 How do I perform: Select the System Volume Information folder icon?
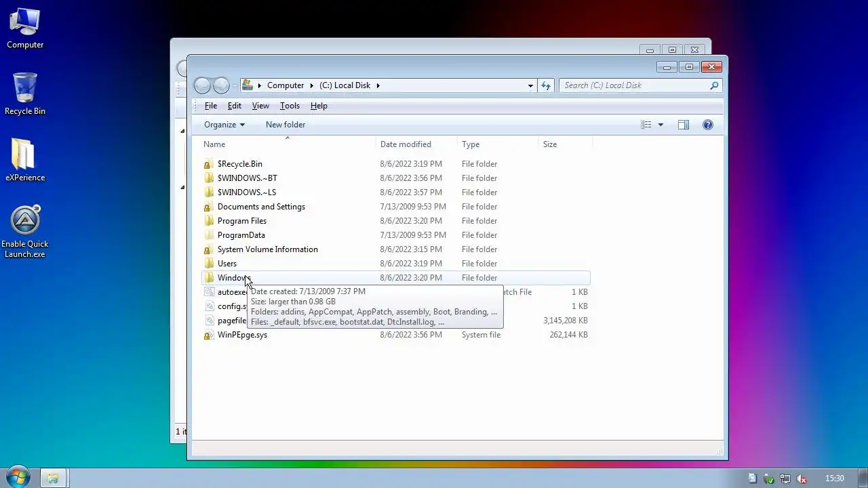pos(209,249)
